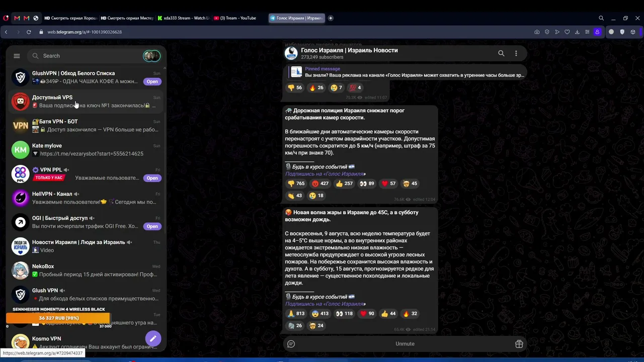Toggle fire reaction with count 26

(316, 87)
